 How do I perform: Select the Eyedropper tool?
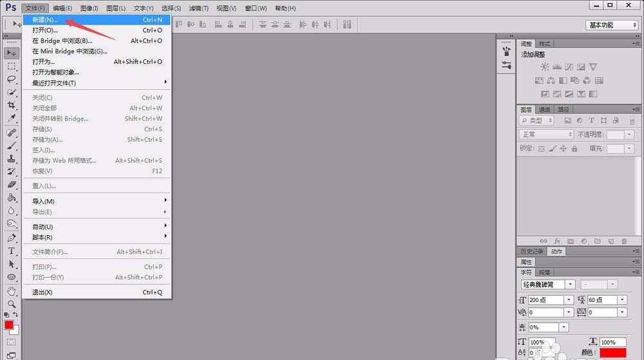click(11, 118)
